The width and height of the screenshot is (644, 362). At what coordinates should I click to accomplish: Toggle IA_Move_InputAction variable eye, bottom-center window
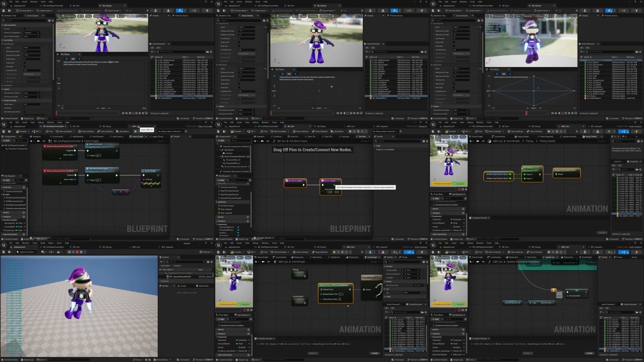(249, 351)
